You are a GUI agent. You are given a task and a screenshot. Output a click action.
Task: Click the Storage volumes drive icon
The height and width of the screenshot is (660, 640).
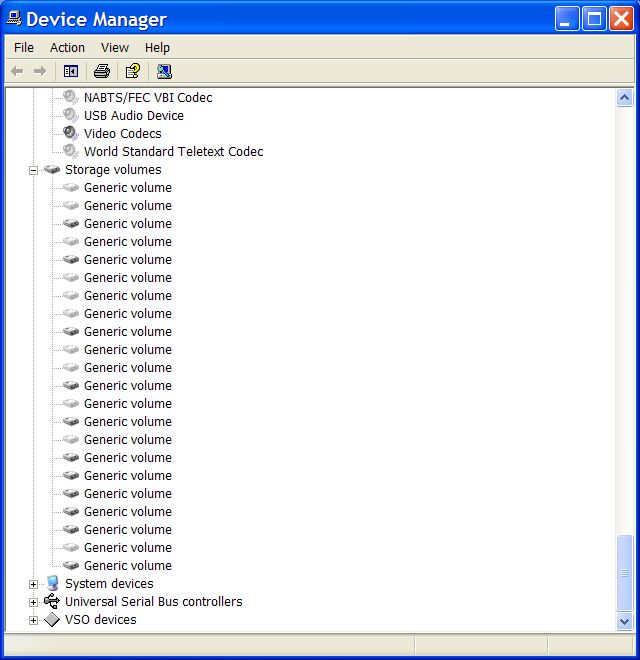click(52, 169)
